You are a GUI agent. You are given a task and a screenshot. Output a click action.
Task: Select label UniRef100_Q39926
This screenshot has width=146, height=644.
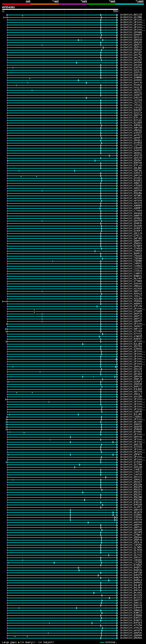[131, 349]
